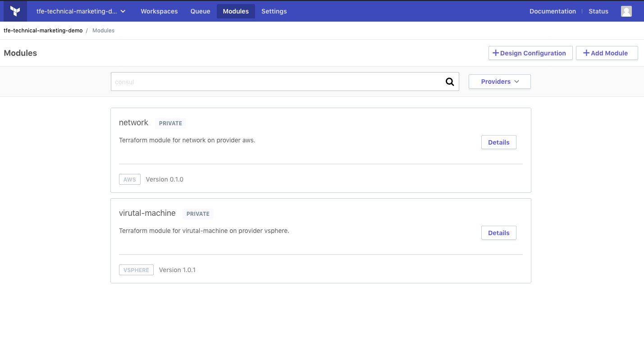Click the Terraform logo icon

point(15,11)
